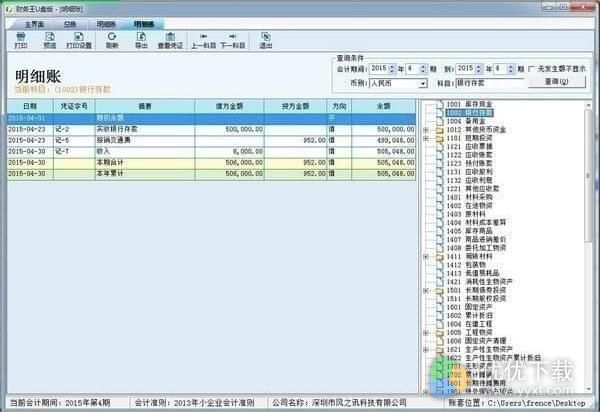Select the highlighted active 明细账 tab
This screenshot has height=412, width=600.
point(144,24)
